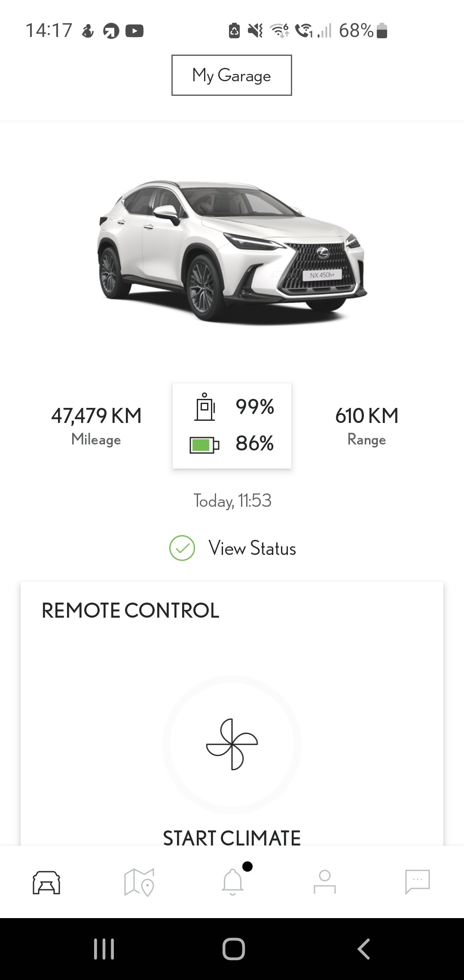Open the notifications bell tab
This screenshot has height=980, width=464.
pos(232,882)
